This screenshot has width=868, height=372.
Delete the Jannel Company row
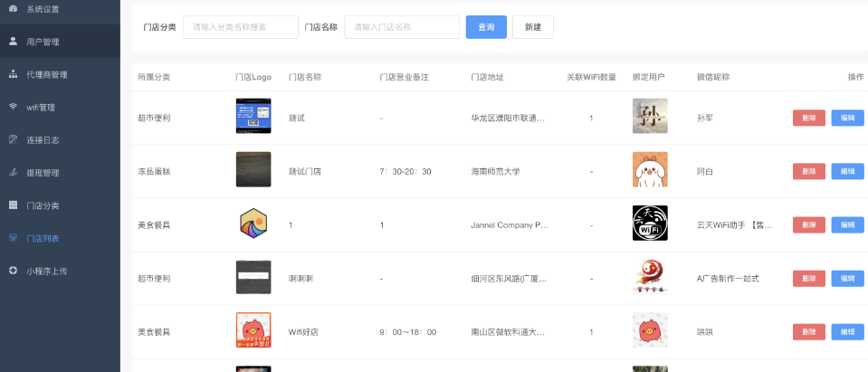click(x=809, y=224)
